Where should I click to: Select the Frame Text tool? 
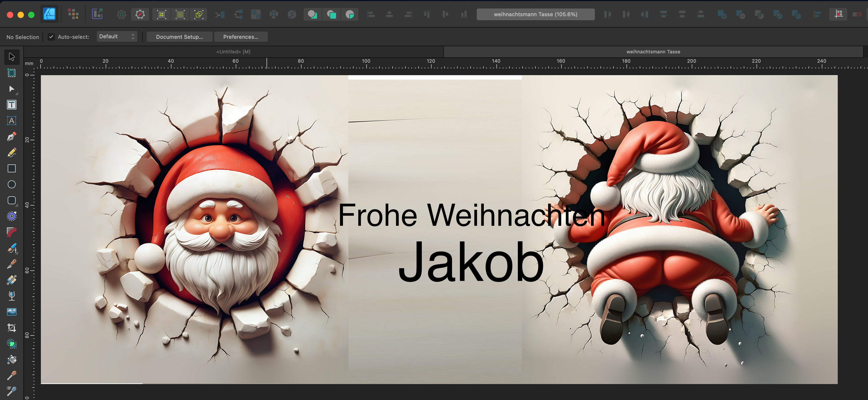coord(11,105)
